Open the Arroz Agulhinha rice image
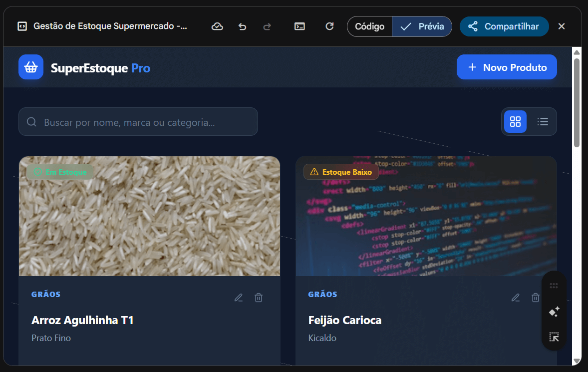This screenshot has height=372, width=588. pyautogui.click(x=149, y=216)
